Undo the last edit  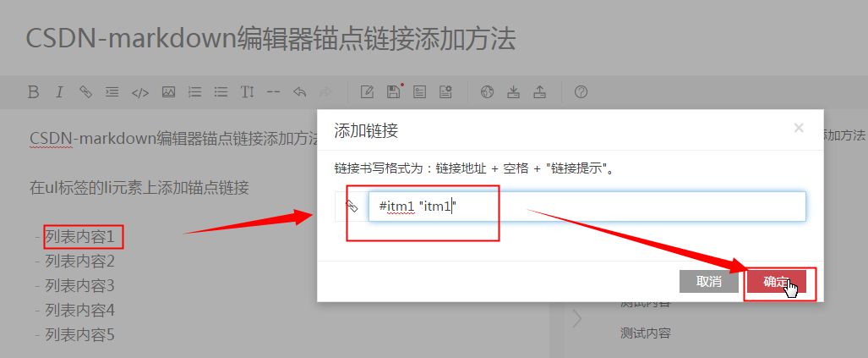tap(299, 92)
